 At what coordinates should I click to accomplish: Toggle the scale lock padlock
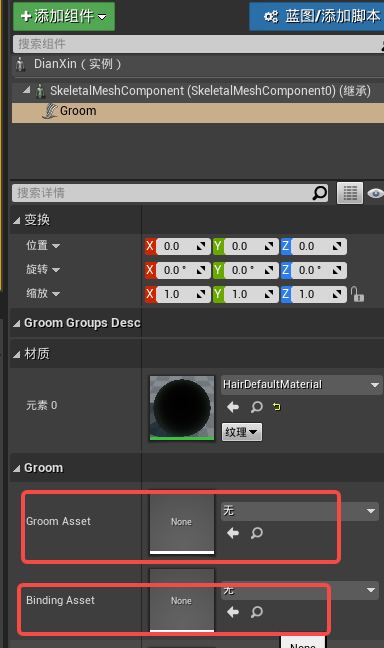(357, 294)
